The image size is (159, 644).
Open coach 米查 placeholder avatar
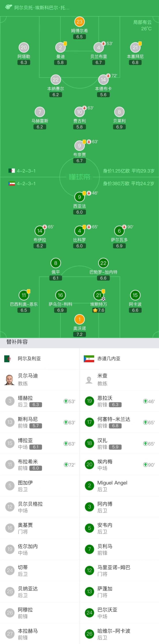click(89, 379)
